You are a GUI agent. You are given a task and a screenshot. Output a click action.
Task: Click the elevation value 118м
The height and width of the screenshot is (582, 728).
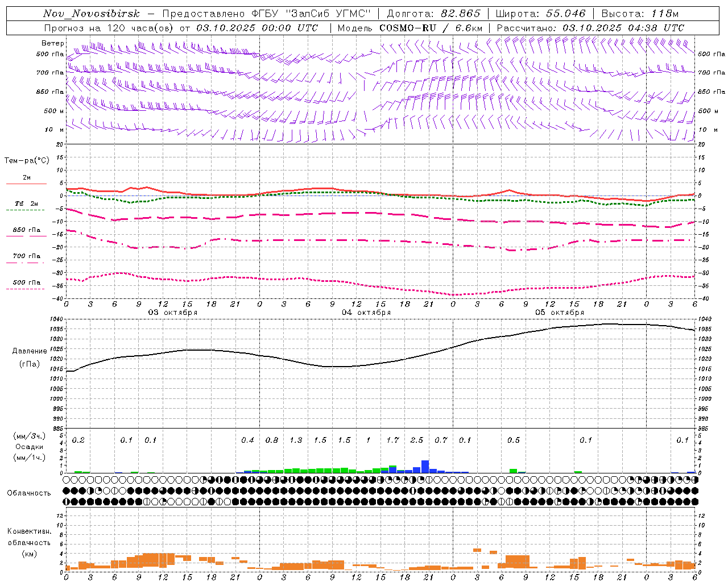coord(665,14)
